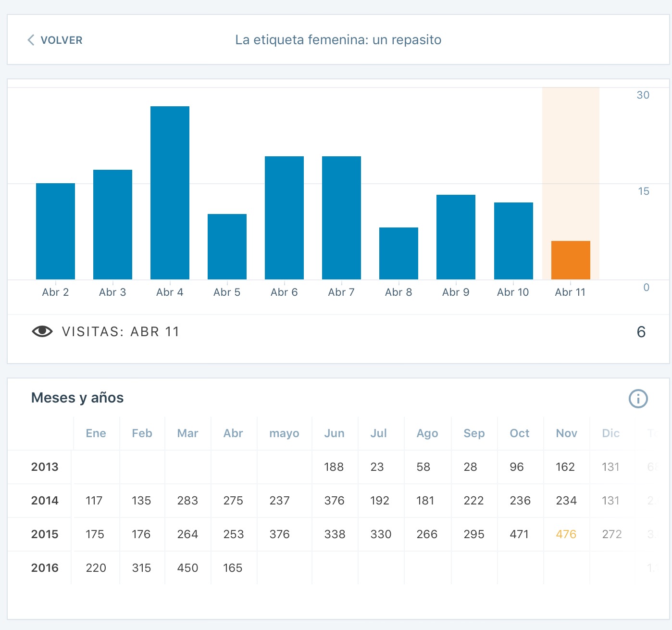Click the 2015 row label
Viewport: 672px width, 630px height.
click(45, 534)
